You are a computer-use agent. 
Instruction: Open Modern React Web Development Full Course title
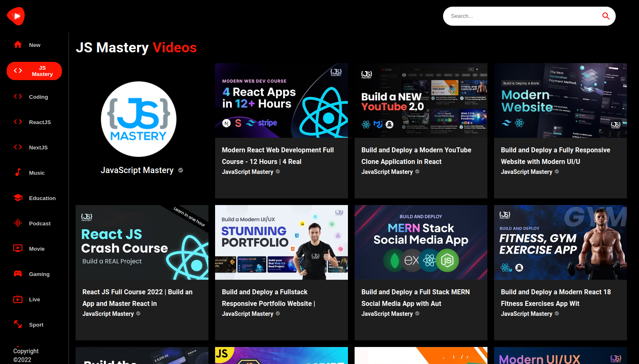(x=278, y=156)
